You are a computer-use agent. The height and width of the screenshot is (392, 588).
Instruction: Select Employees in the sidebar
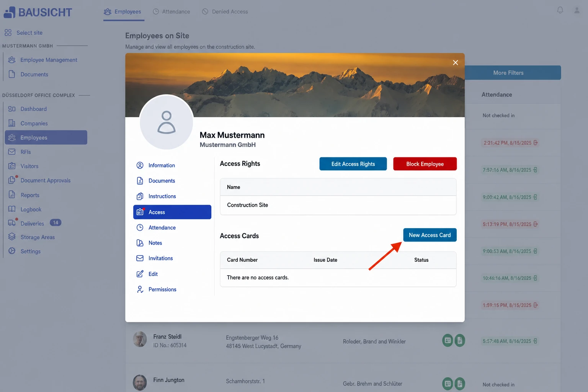46,137
